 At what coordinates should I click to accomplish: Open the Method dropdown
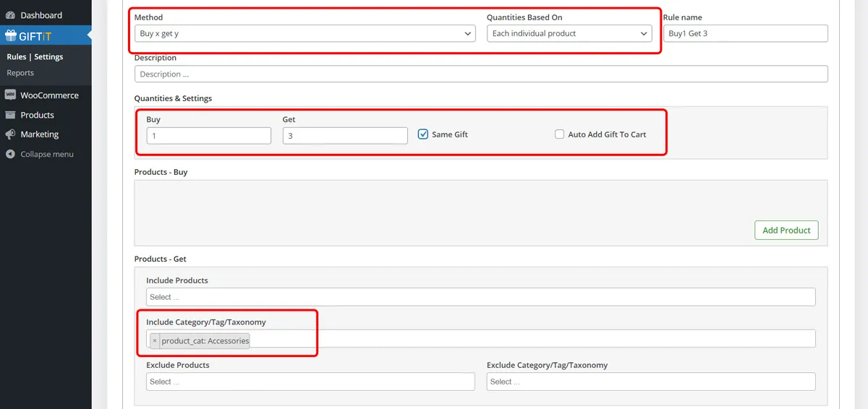coord(305,33)
